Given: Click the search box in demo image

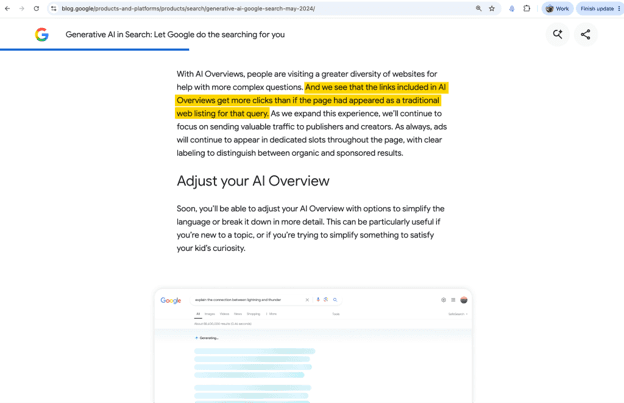Looking at the screenshot, I should tap(266, 300).
